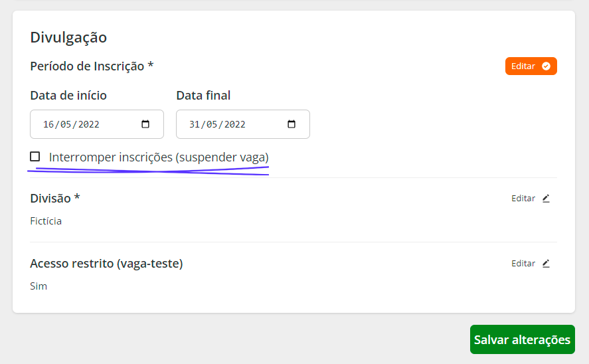The image size is (589, 364).
Task: Select the Fictícia division value text
Action: point(46,221)
